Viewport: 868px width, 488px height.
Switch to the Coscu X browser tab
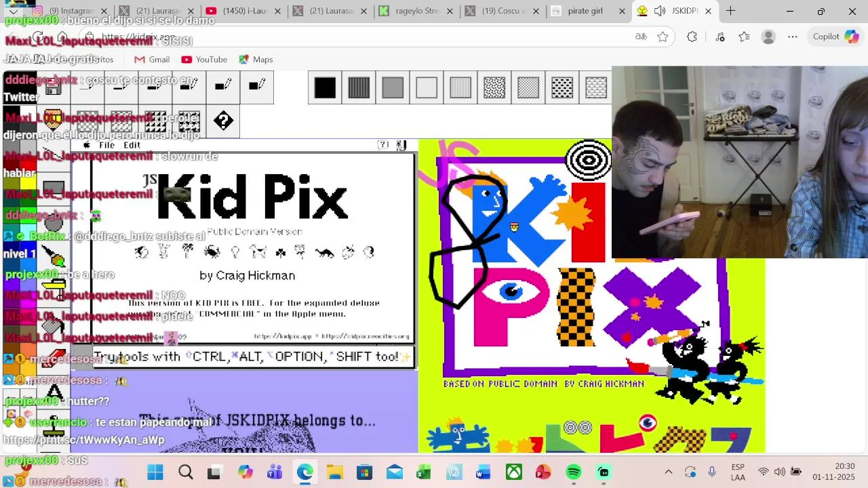coord(502,11)
